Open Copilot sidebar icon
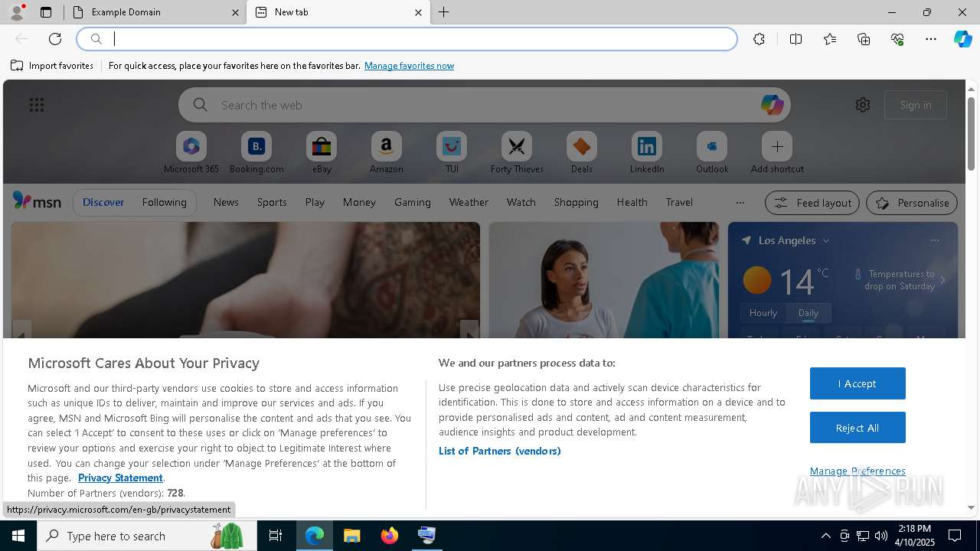The width and height of the screenshot is (980, 551). (962, 39)
